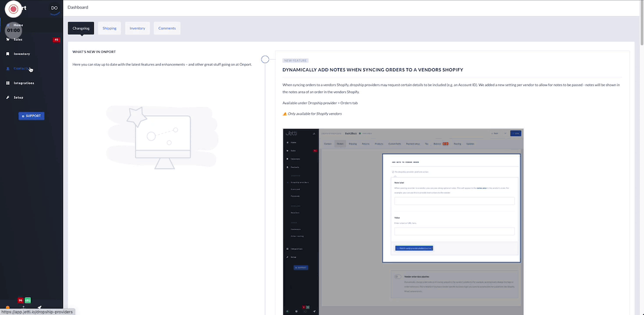Click the red 96 notification badge
Viewport: 644px width, 315px height.
21,301
